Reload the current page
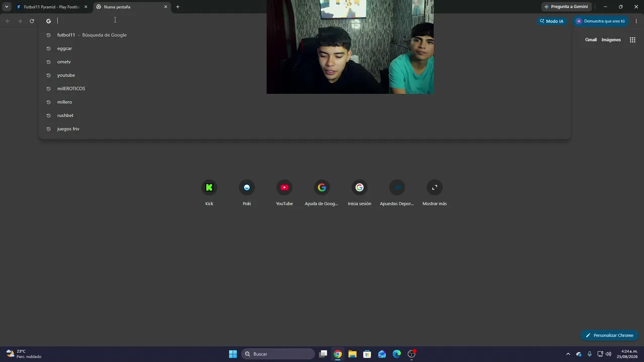 [32, 21]
